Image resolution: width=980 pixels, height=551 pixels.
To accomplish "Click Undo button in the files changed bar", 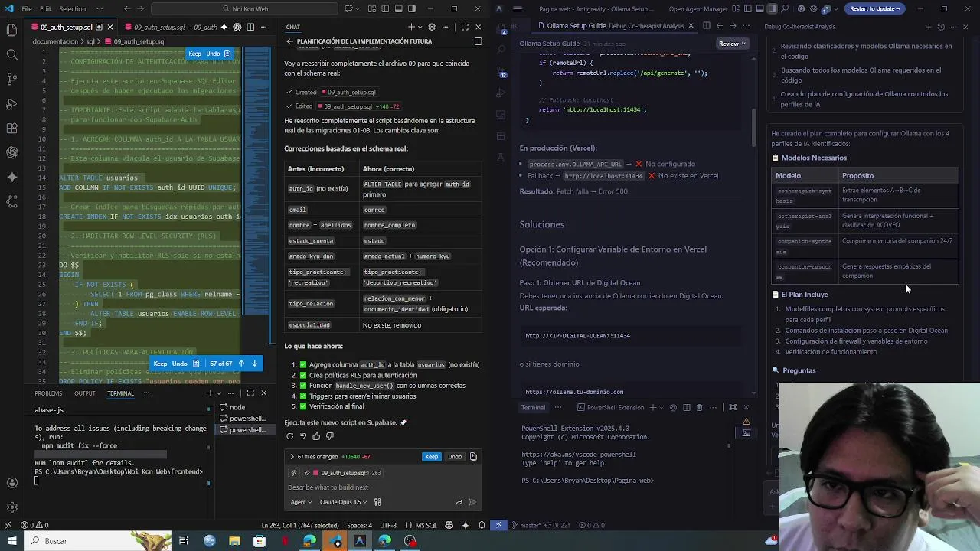I will coord(455,457).
